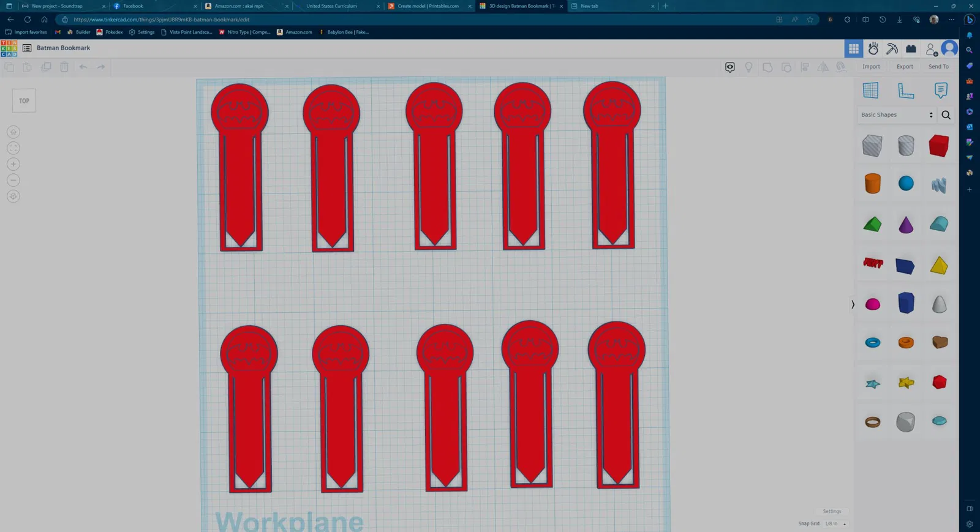Pick the green Roof shape

[x=872, y=224]
